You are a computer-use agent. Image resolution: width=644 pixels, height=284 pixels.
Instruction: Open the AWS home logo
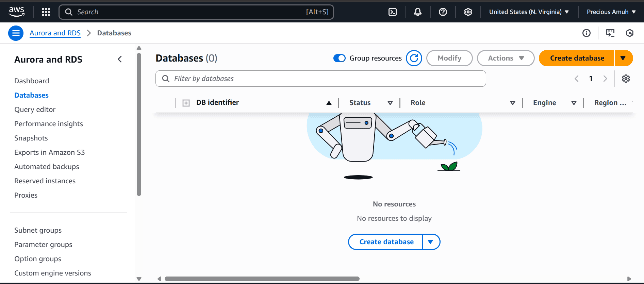click(16, 12)
